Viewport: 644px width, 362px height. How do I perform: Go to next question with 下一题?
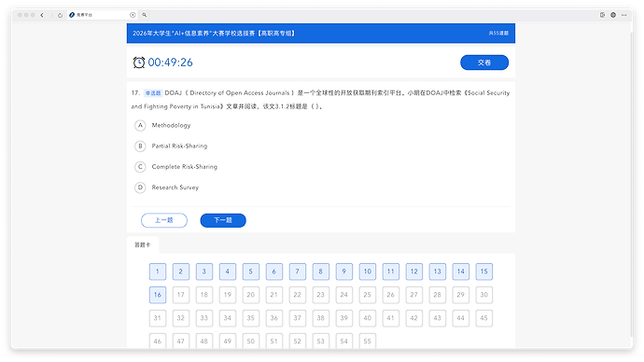click(x=223, y=220)
